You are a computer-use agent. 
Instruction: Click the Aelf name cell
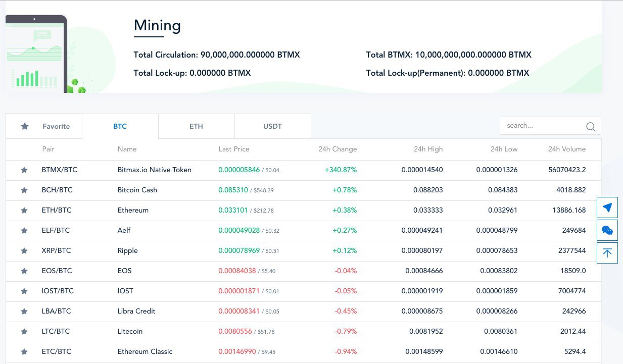point(124,231)
